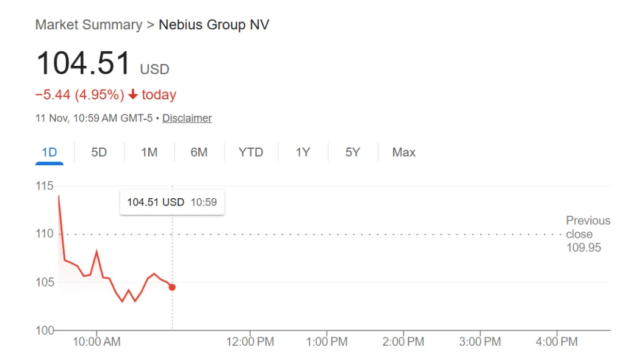Viewport: 625px width, 364px height.
Task: Click the 10:00 AM axis label
Action: tap(96, 342)
